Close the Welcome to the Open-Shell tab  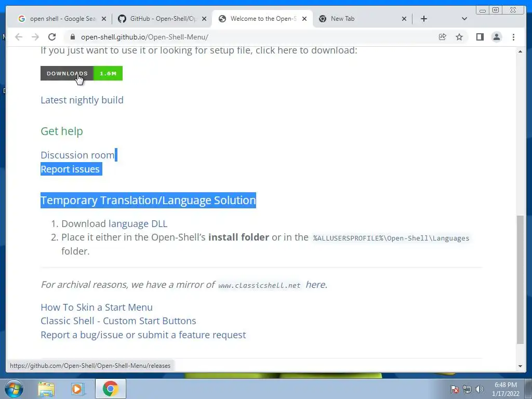(304, 19)
